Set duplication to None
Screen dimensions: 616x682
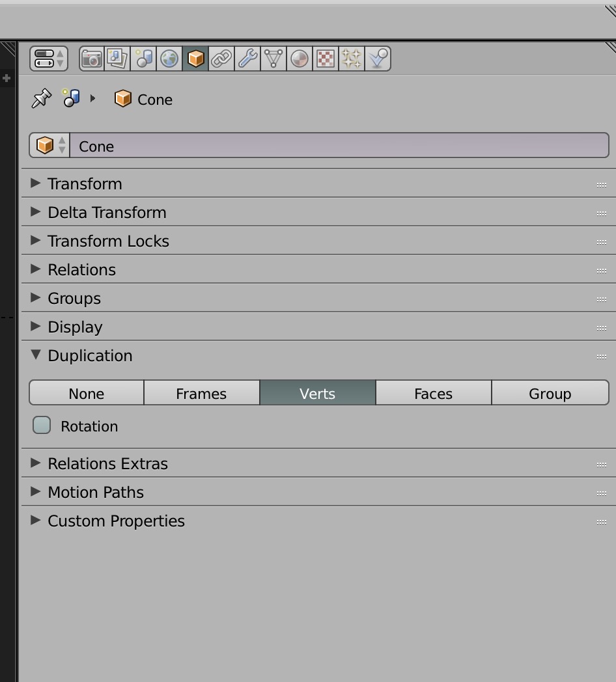click(87, 393)
